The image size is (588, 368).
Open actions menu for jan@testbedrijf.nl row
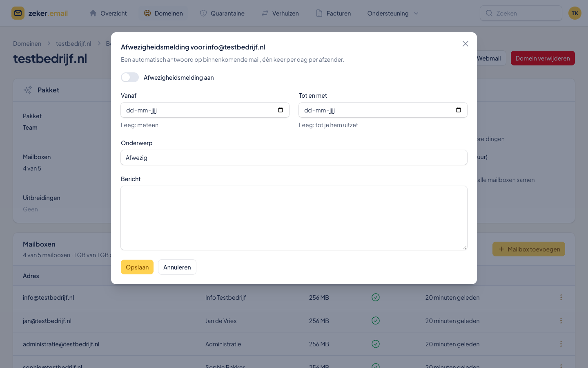(x=561, y=321)
